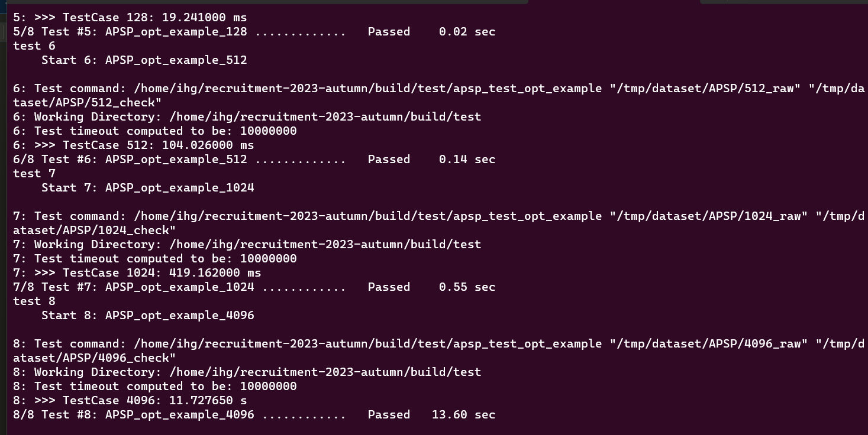Open the /tmp/dataset/APSP/512_raw path
This screenshot has width=868, height=435.
coord(708,88)
